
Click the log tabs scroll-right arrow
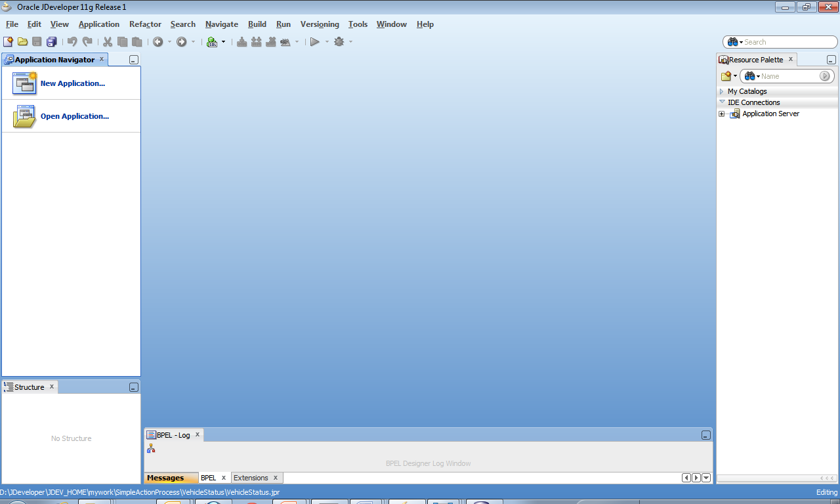[696, 478]
